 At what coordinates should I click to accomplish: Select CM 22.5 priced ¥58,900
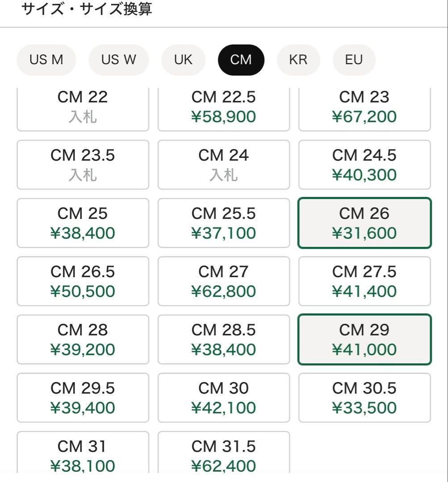223,108
